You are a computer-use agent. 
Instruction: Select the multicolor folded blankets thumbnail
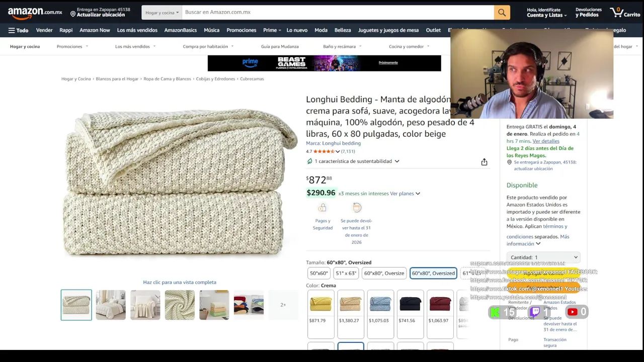point(249,305)
